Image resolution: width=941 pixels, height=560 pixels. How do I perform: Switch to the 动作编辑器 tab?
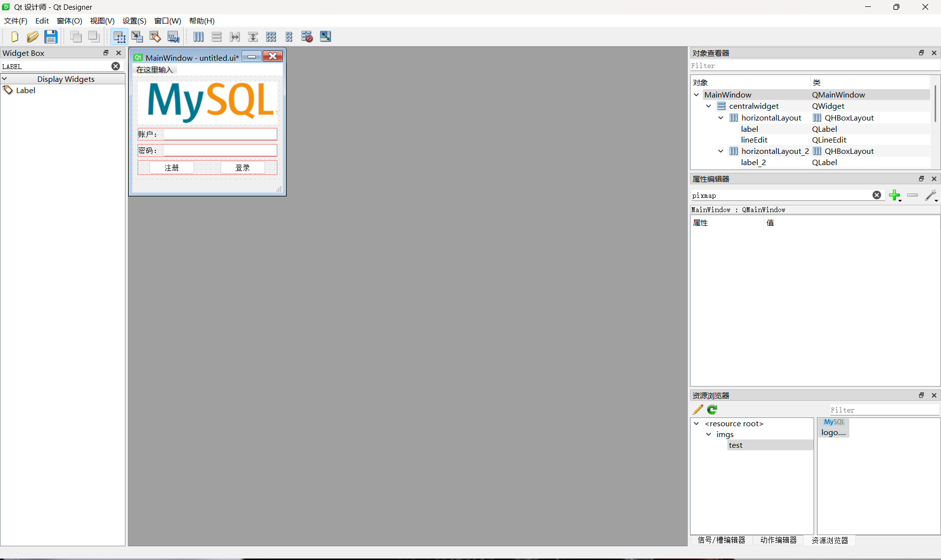point(779,540)
